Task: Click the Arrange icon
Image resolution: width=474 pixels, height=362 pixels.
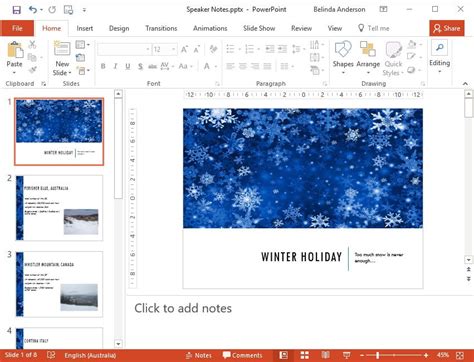Action: coord(368,49)
